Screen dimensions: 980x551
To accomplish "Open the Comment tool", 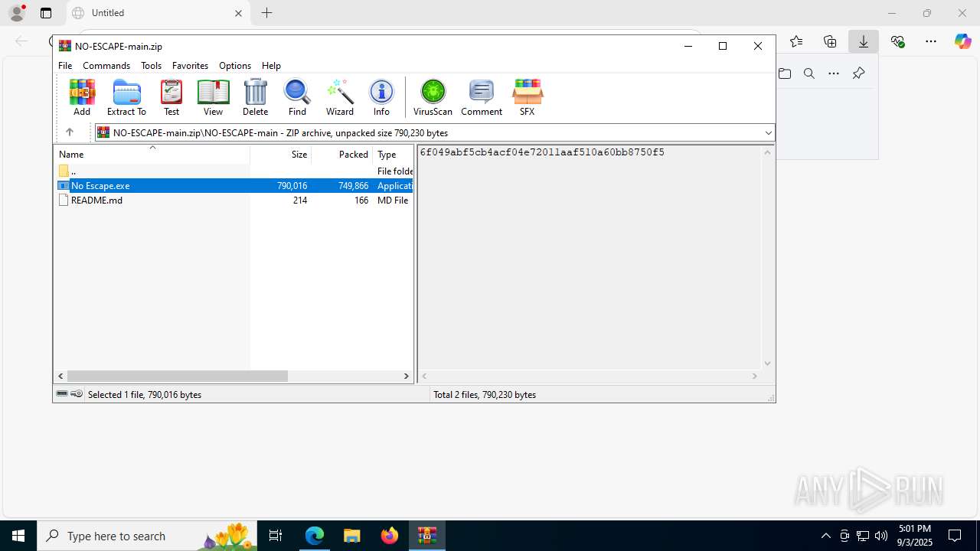I will click(x=482, y=97).
